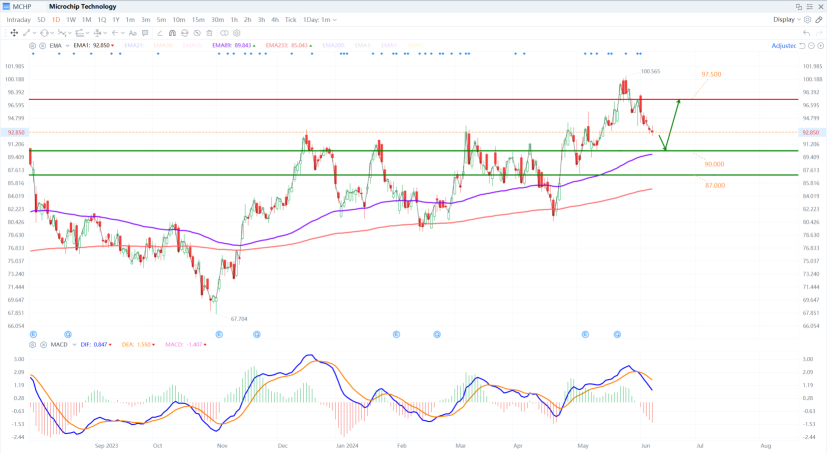Viewport: 827px width, 454px height.
Task: Remove the EMA indicator
Action: coord(42,46)
